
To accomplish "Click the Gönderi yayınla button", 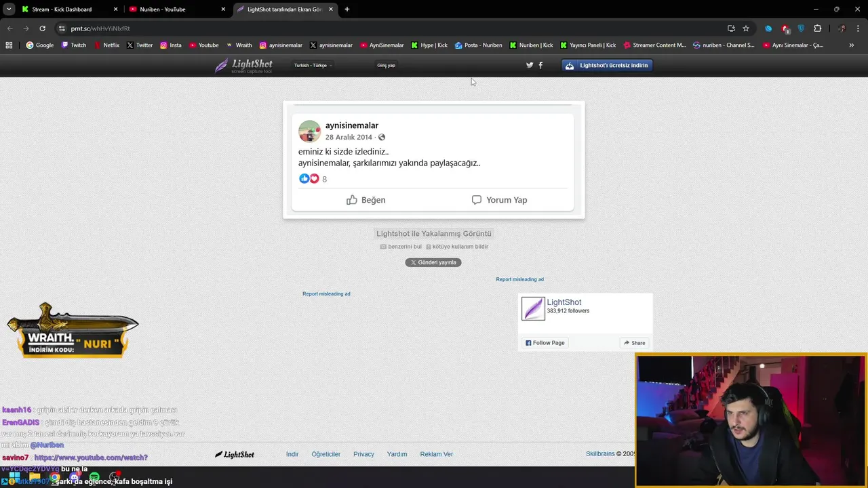I will 433,262.
